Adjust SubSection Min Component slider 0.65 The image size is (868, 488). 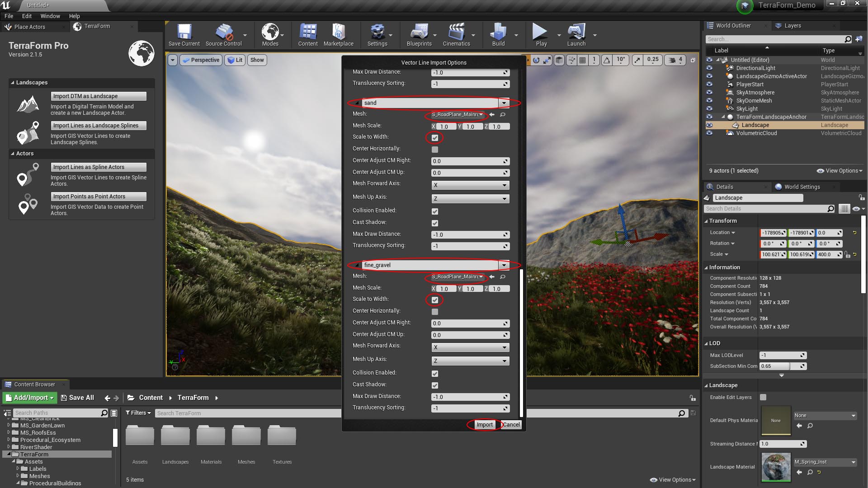pos(783,366)
